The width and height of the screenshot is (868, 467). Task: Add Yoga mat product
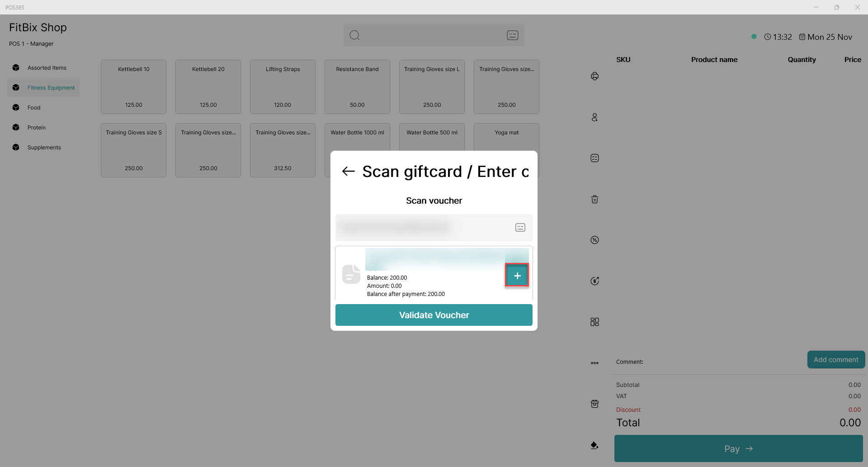506,137
